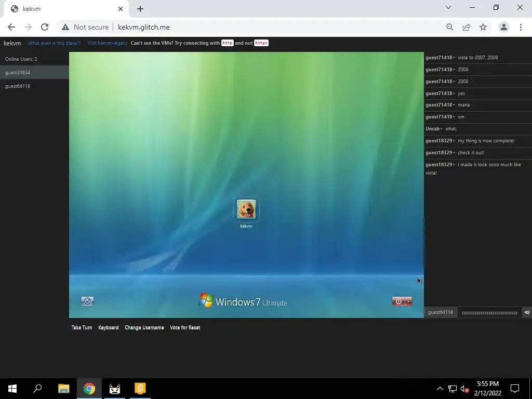Zoom out using magnifier icon in address bar
Image resolution: width=532 pixels, height=399 pixels.
click(x=449, y=27)
